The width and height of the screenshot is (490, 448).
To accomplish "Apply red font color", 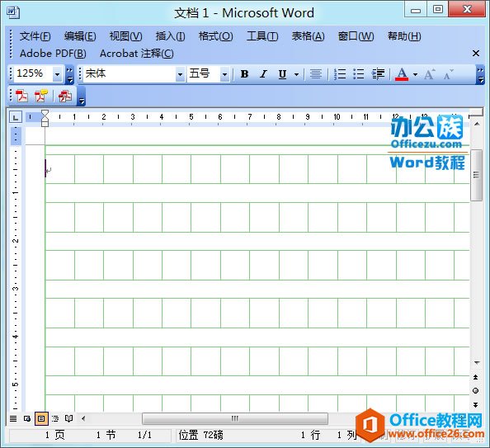I will pyautogui.click(x=402, y=74).
